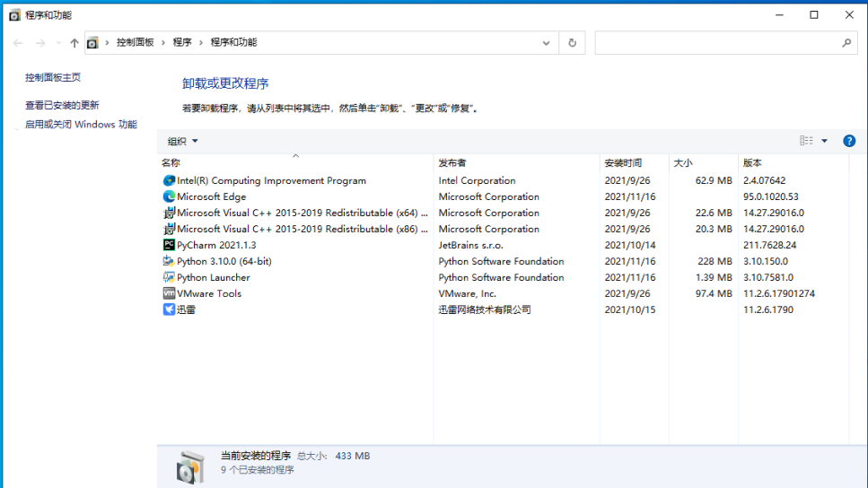
Task: Click the PyCharm 2021.1.3 icon
Action: coord(169,245)
